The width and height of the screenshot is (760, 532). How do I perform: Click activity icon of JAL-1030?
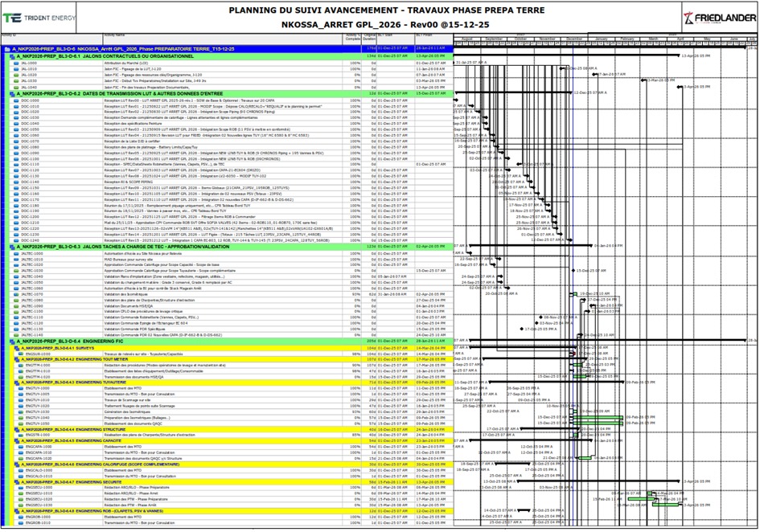[16, 81]
